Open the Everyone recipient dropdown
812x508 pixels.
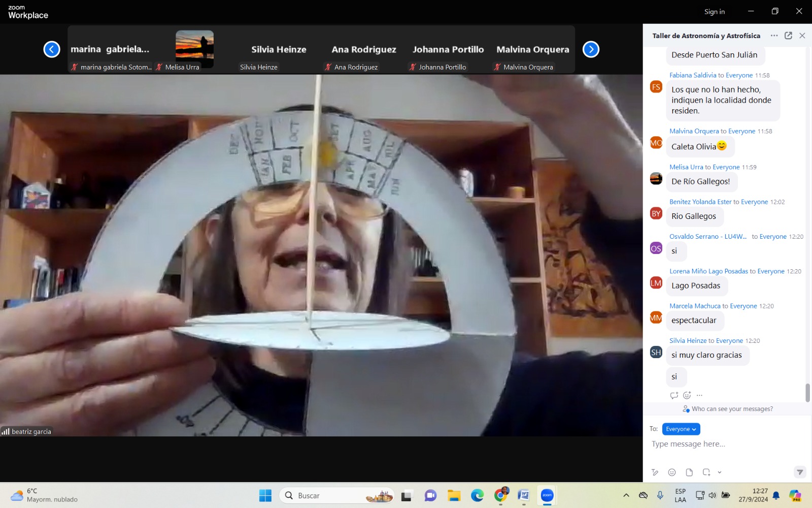coord(681,429)
